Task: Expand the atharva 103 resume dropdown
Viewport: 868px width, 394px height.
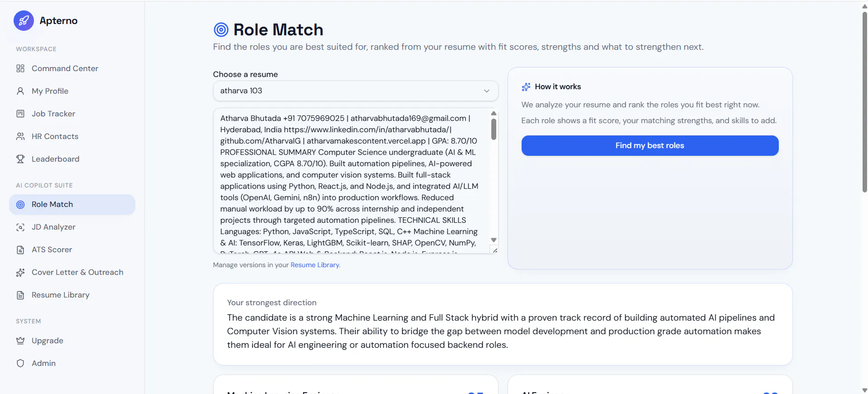Action: tap(355, 91)
